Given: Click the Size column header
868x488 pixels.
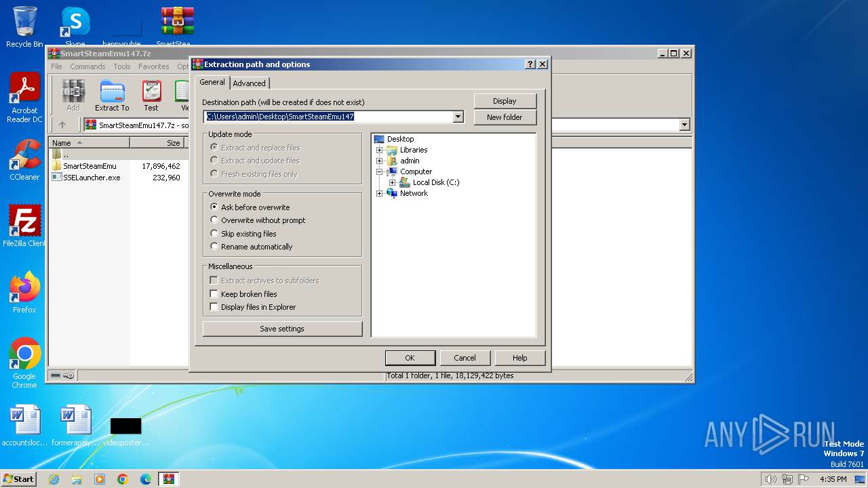Looking at the screenshot, I should tap(157, 143).
